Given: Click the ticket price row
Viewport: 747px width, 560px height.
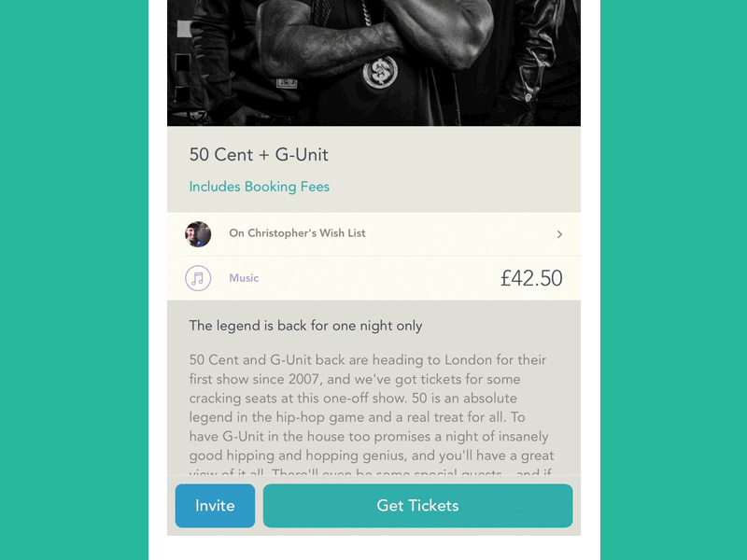Looking at the screenshot, I should tap(373, 278).
